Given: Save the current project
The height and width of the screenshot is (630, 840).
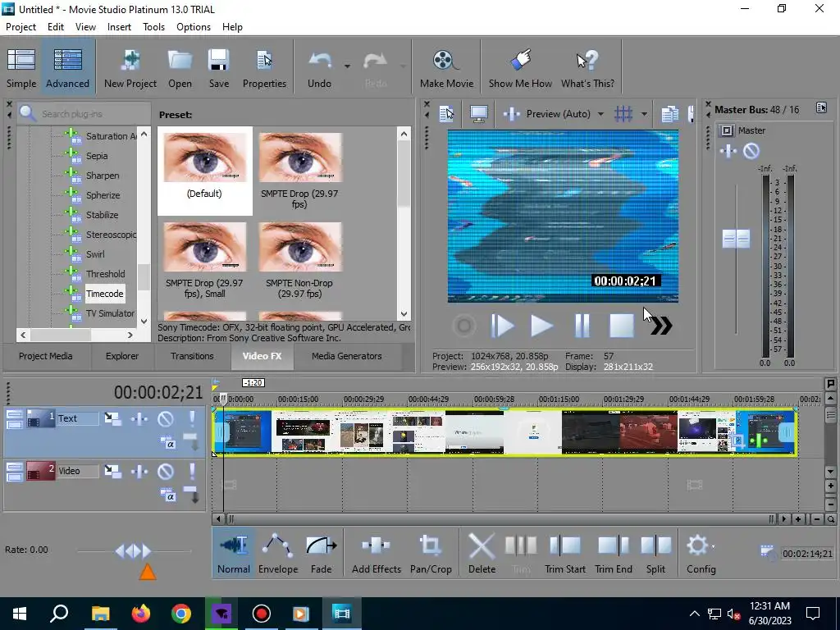Looking at the screenshot, I should [218, 67].
